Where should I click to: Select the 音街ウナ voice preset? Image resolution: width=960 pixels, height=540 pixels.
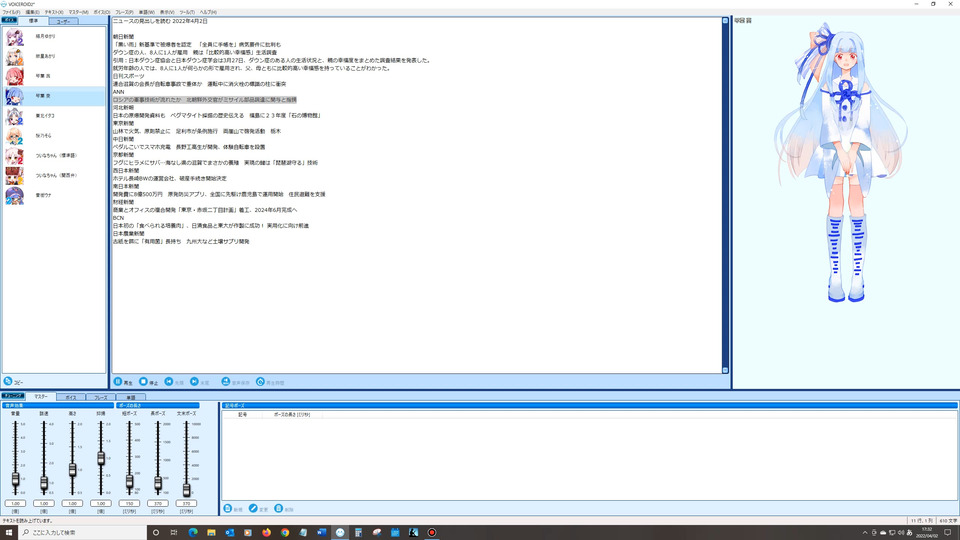(54, 195)
